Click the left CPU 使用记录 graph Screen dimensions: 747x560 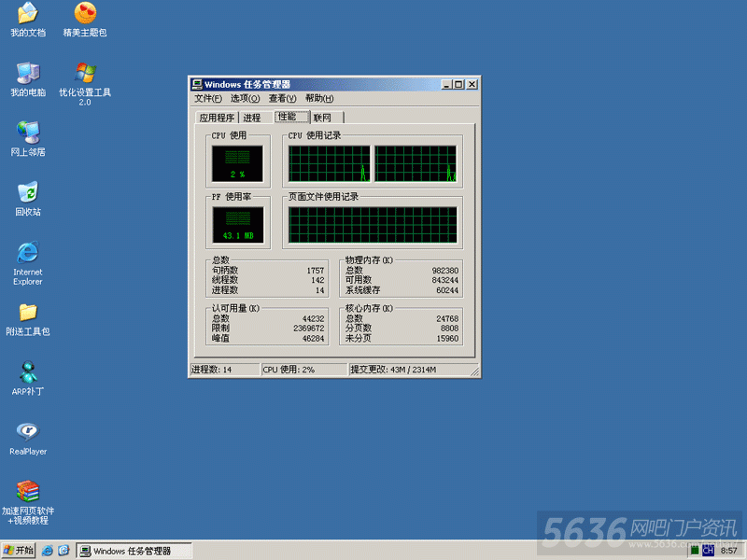click(x=330, y=164)
